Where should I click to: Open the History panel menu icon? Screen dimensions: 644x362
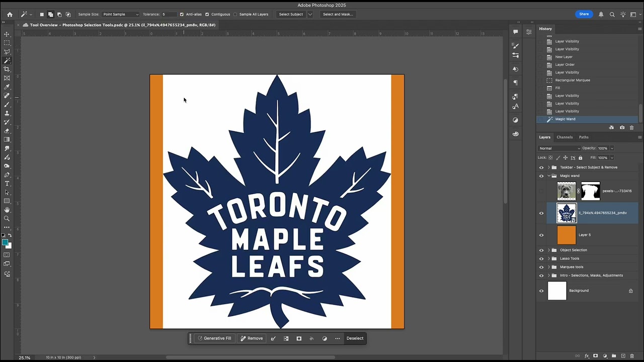tap(639, 29)
